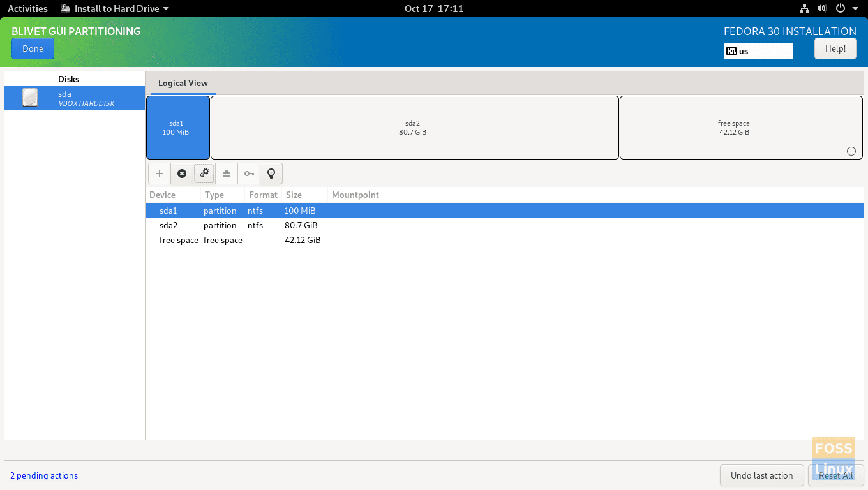Click the unmount eject icon
The width and height of the screenshot is (868, 490).
(226, 173)
